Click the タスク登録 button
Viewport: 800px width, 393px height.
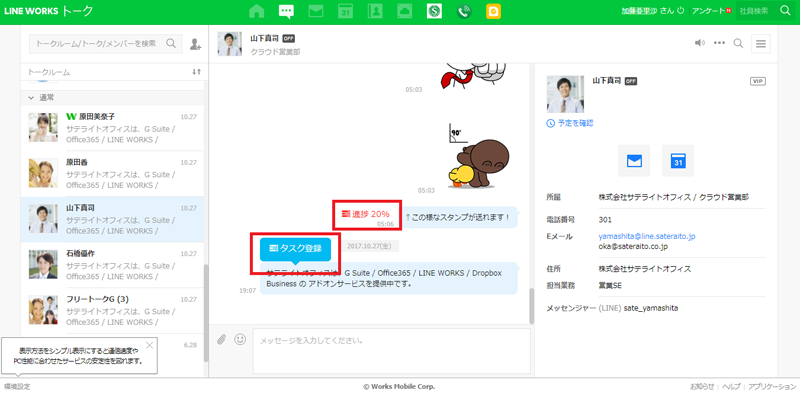295,249
